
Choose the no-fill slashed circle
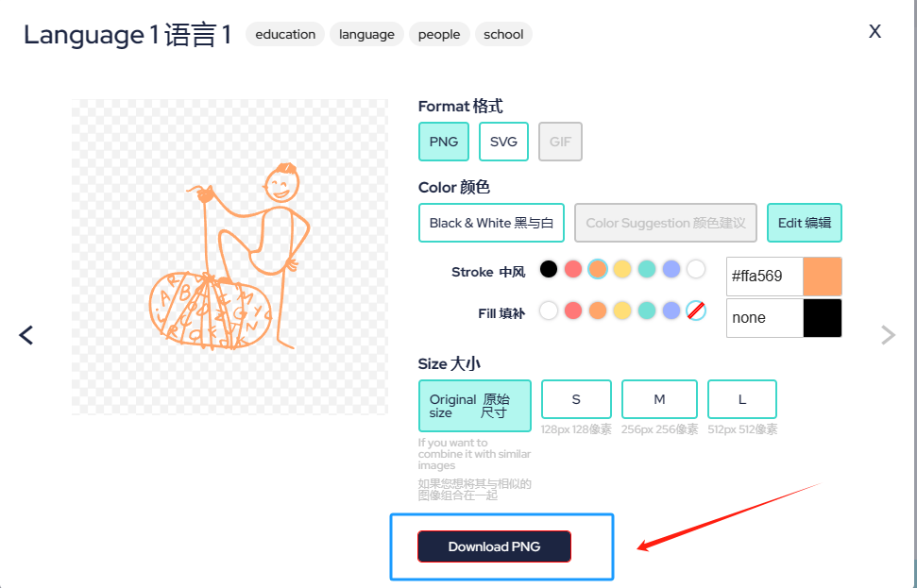tap(696, 311)
